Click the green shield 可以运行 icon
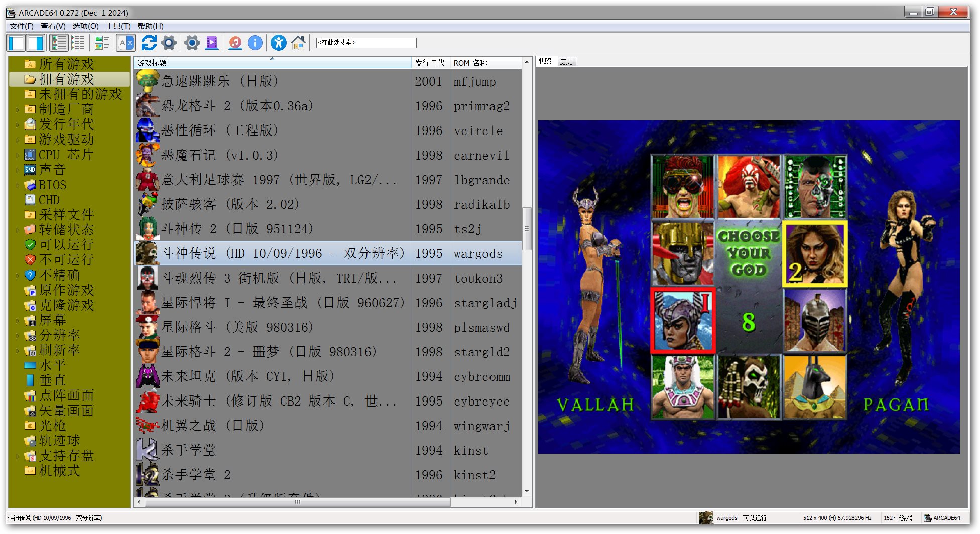 (x=30, y=245)
